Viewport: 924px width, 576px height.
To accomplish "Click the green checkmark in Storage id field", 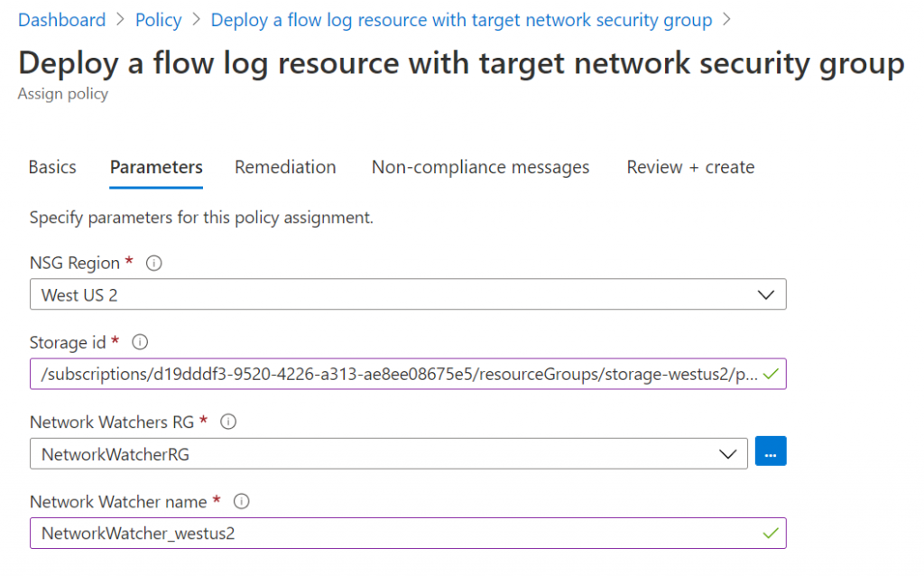I will pyautogui.click(x=770, y=374).
